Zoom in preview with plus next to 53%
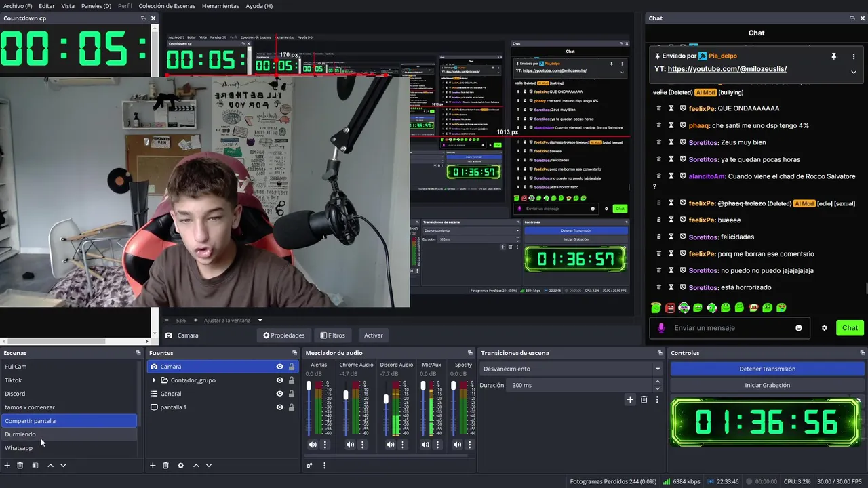868x488 pixels. (196, 320)
